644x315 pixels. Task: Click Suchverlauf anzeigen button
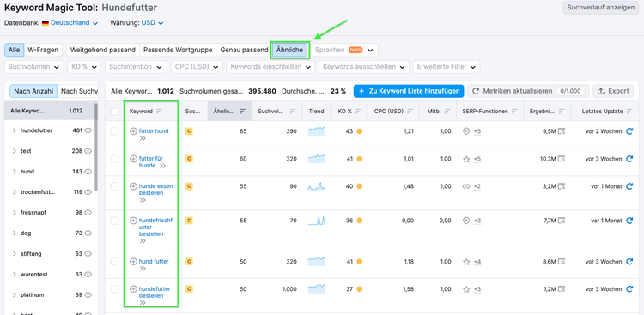tap(601, 8)
